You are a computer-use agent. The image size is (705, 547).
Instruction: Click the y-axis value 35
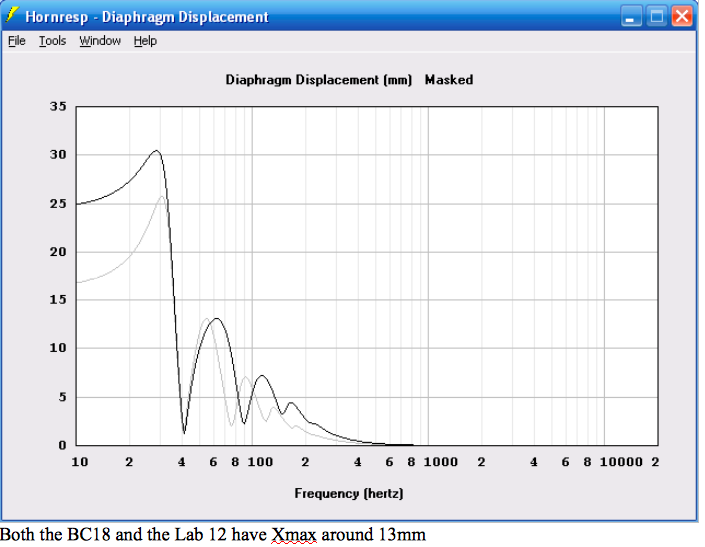tap(58, 107)
